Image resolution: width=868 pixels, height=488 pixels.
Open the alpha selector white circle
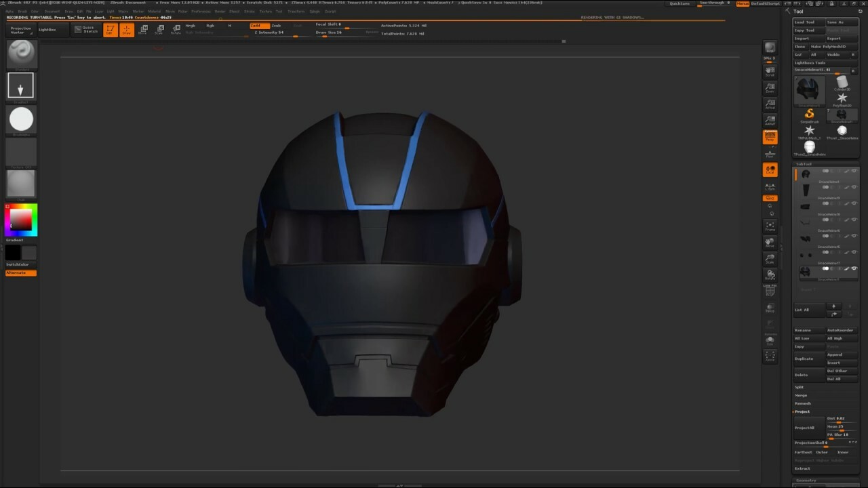pos(21,119)
